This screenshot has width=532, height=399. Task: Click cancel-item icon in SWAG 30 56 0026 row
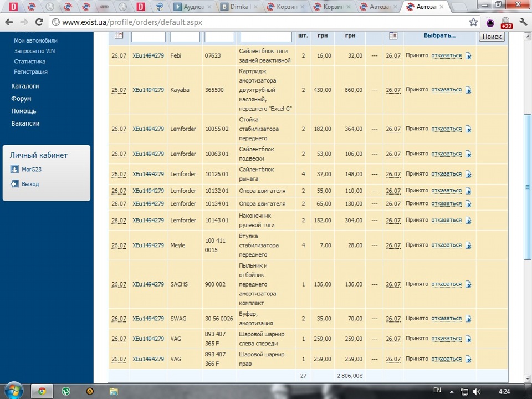click(468, 319)
